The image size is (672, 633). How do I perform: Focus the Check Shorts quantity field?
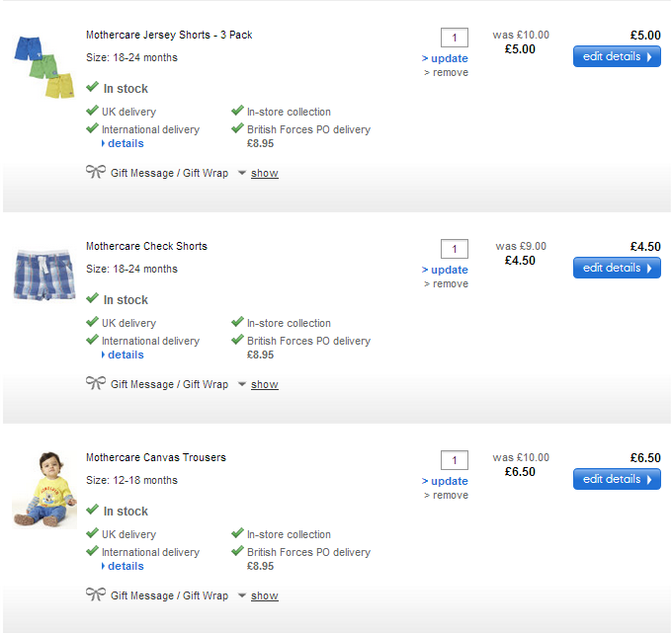coord(455,249)
